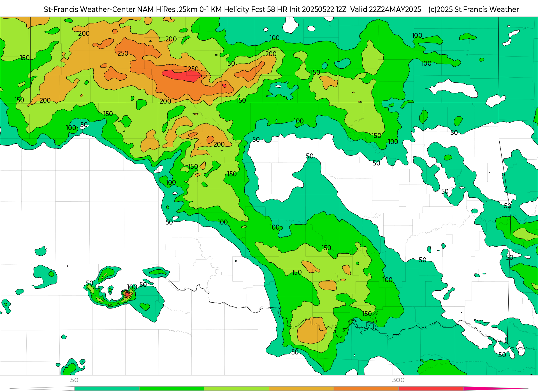Viewport: 538px width, 392px height.
Task: Click the red color bar segment
Action: 431,389
